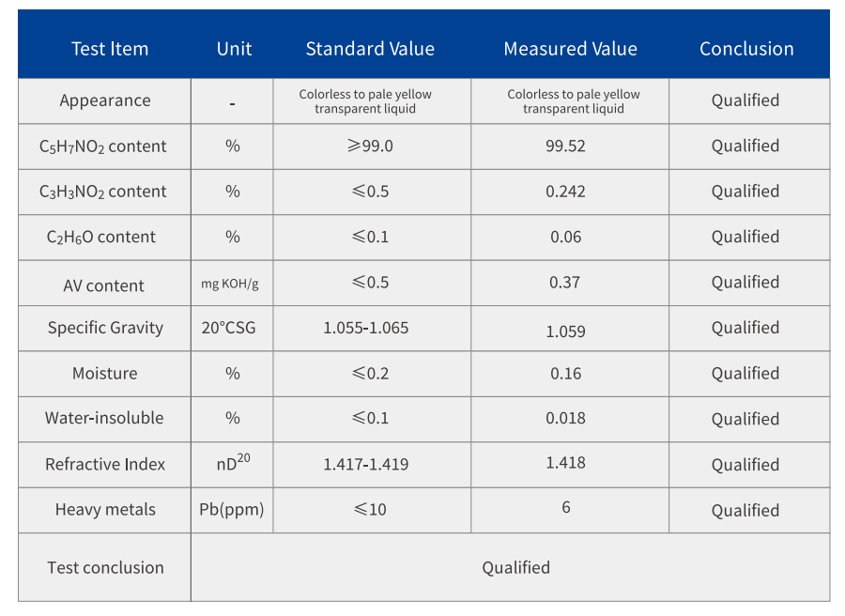Select the Heavy metals row label
The height and width of the screenshot is (616, 845).
[105, 510]
